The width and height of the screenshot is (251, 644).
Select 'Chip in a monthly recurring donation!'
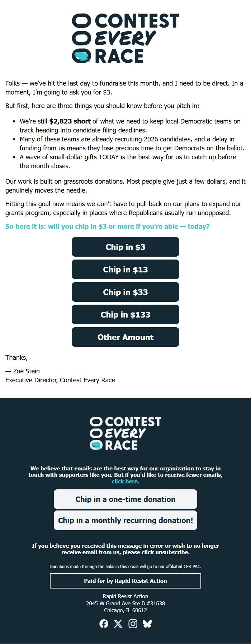click(x=125, y=520)
